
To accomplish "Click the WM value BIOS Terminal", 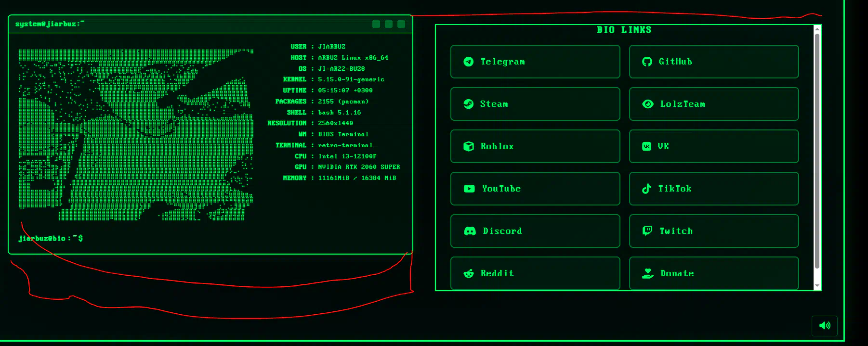I will [x=343, y=134].
